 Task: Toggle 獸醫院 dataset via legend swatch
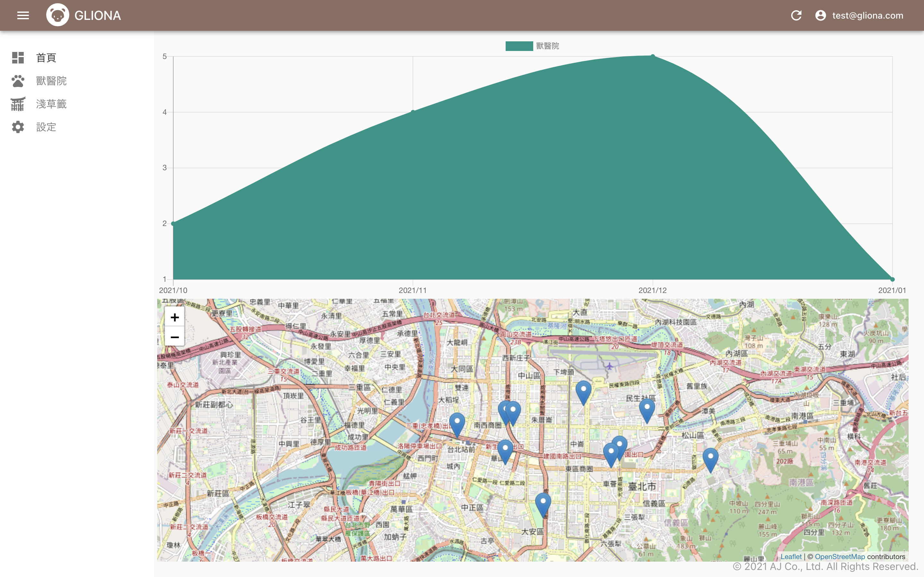pyautogui.click(x=519, y=46)
